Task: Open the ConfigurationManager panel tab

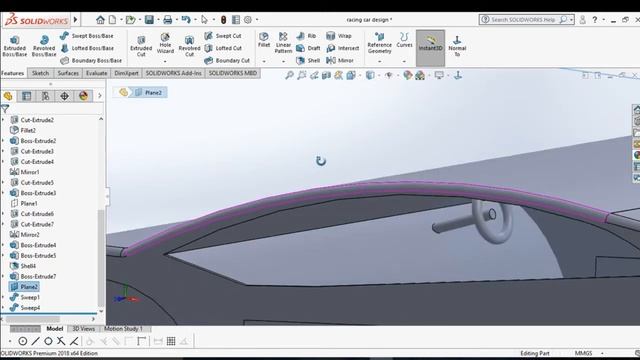Action: click(x=45, y=96)
